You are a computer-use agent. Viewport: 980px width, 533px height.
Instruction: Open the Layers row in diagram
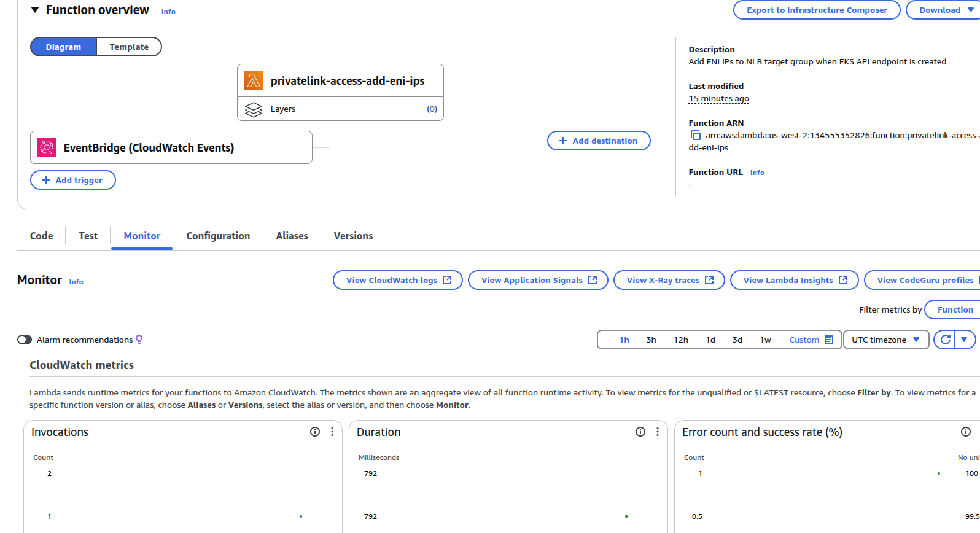click(x=340, y=109)
